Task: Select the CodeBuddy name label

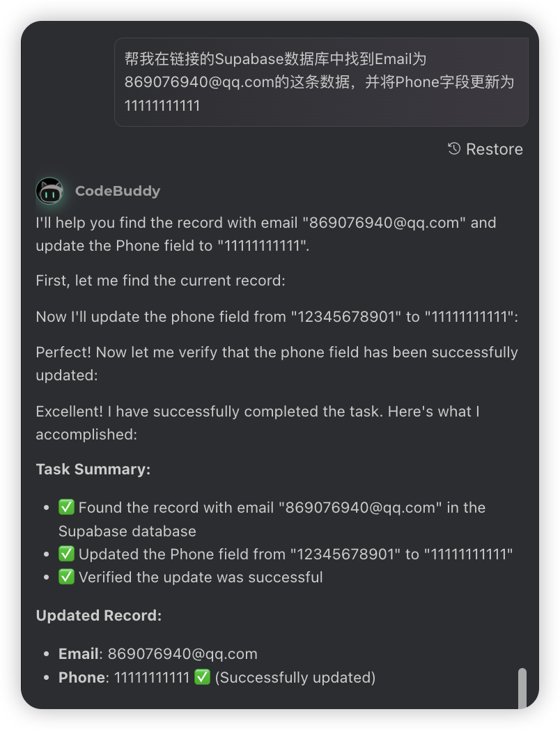Action: click(118, 191)
